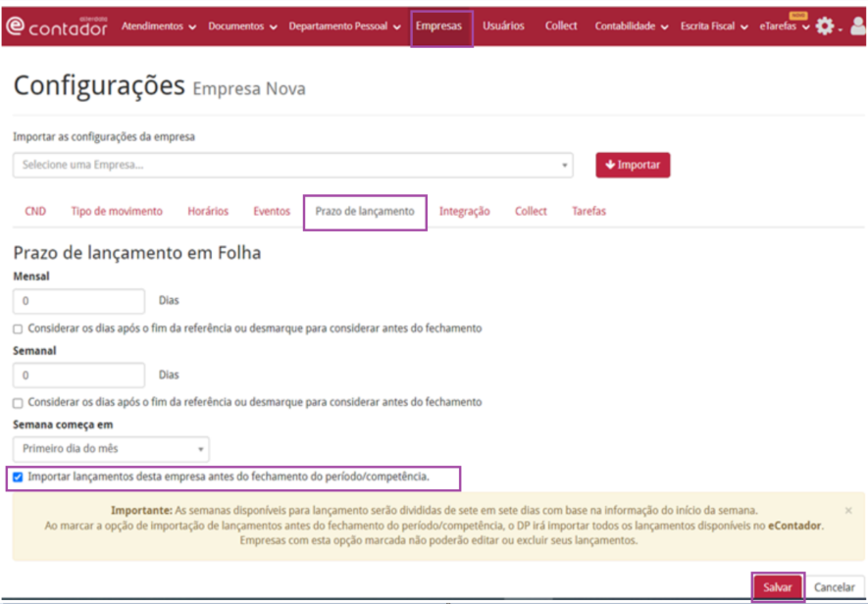Open the Semana começa em dropdown
868x604 pixels.
111,449
